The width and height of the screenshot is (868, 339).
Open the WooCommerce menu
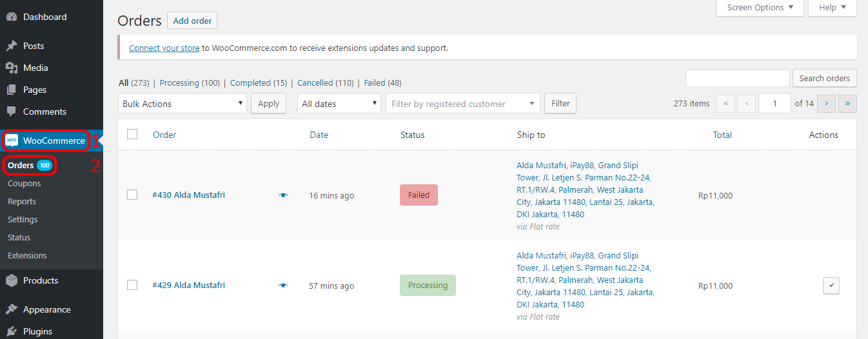click(52, 140)
